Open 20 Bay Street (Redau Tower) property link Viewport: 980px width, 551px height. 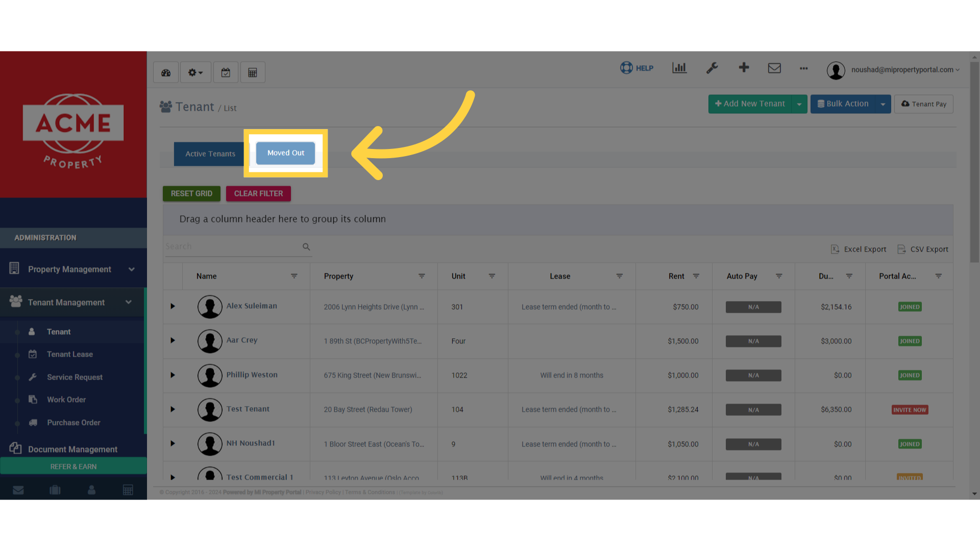[367, 410]
